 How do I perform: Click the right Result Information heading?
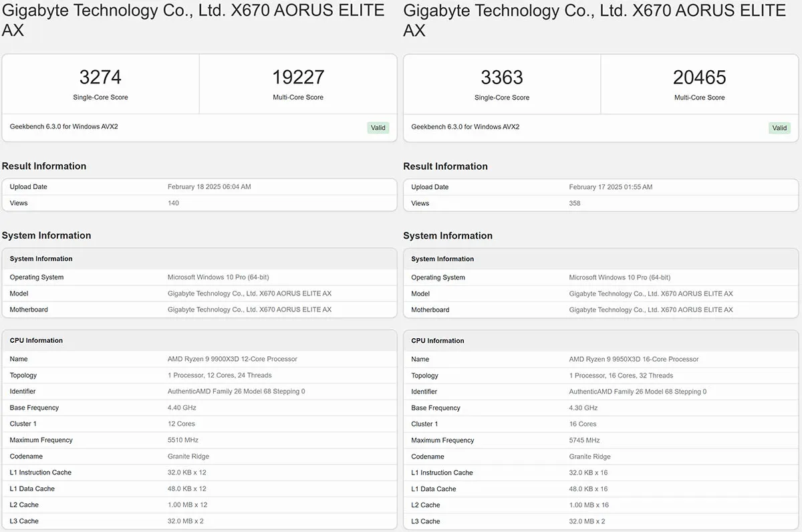click(x=446, y=166)
